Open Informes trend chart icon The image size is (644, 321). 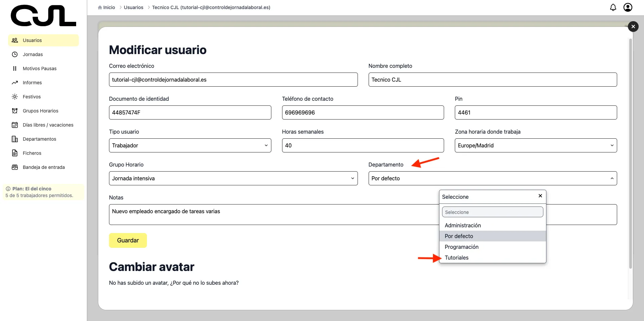click(x=15, y=83)
